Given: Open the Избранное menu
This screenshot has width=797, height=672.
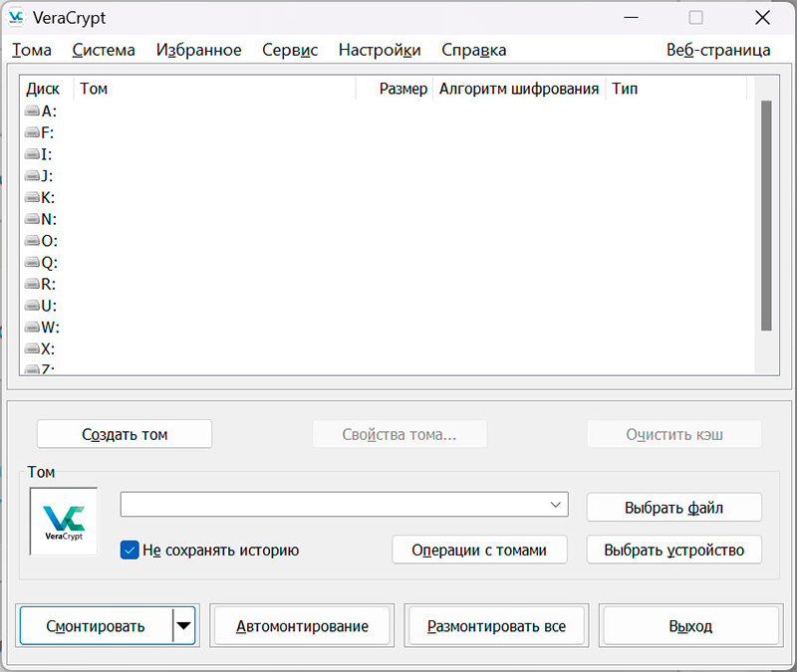Looking at the screenshot, I should pyautogui.click(x=198, y=50).
